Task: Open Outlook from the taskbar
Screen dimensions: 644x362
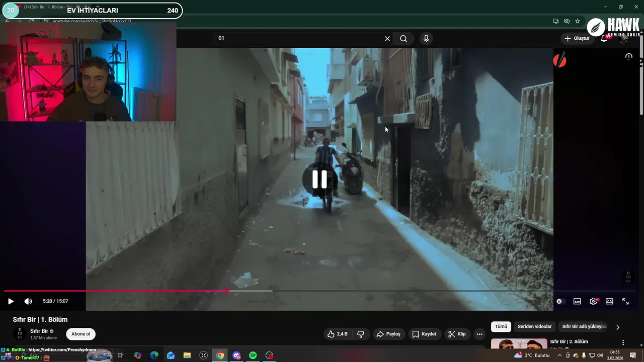Action: [171, 355]
